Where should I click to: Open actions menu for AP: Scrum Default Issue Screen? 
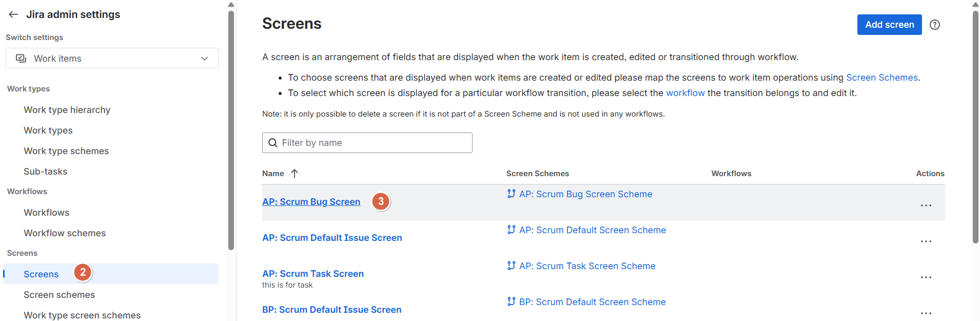pos(926,241)
